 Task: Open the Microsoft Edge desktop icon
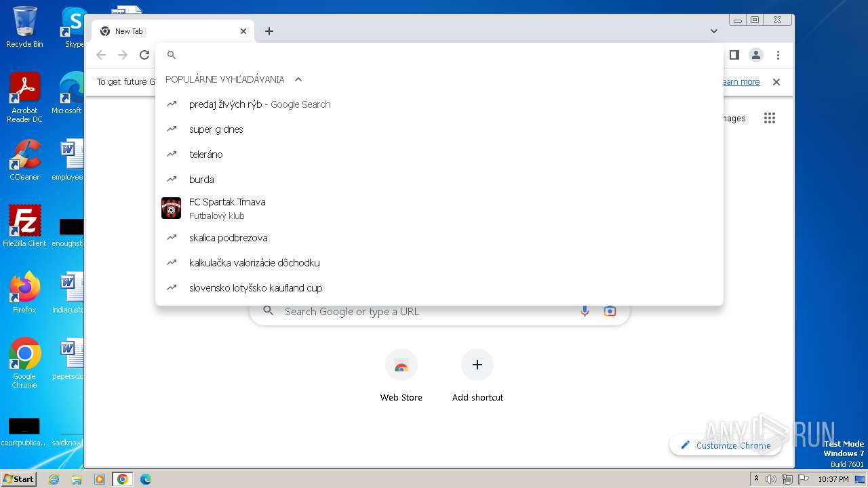click(x=69, y=94)
